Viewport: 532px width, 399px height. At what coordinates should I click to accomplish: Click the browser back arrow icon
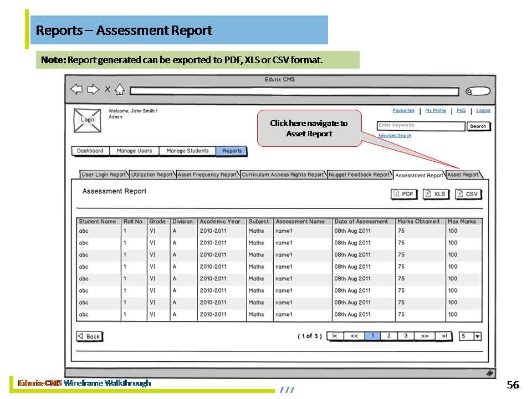(x=76, y=90)
